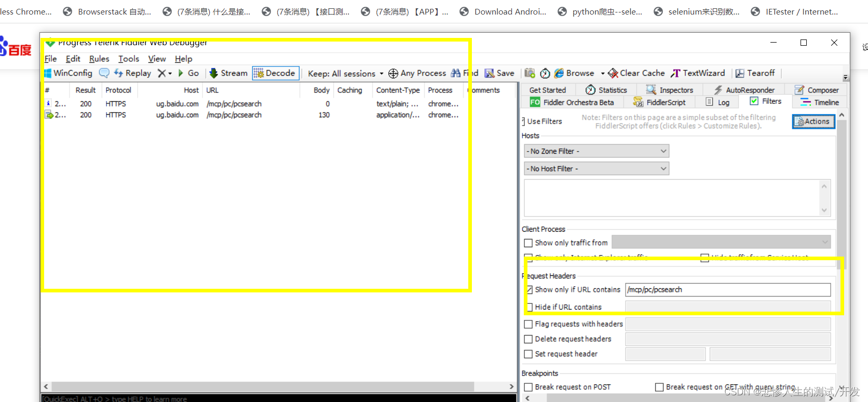Open Get Started tab

pyautogui.click(x=548, y=90)
